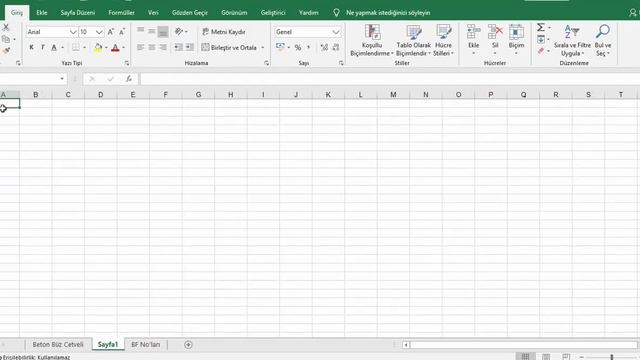
Task: Apply the red font color
Action: pos(115,48)
